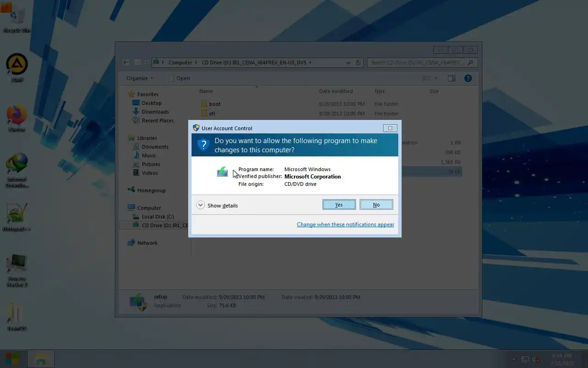
Task: Select Homegroup in navigation pane
Action: tap(152, 190)
